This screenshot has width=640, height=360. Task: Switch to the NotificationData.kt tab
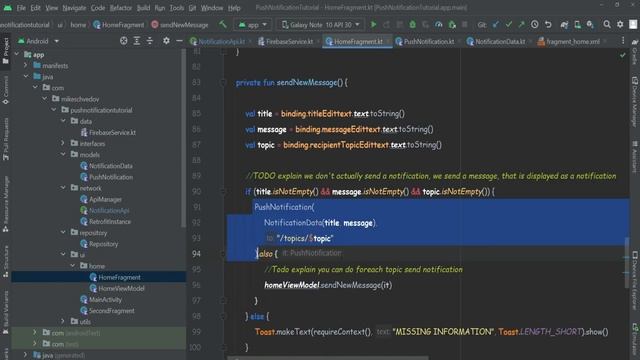click(500, 41)
